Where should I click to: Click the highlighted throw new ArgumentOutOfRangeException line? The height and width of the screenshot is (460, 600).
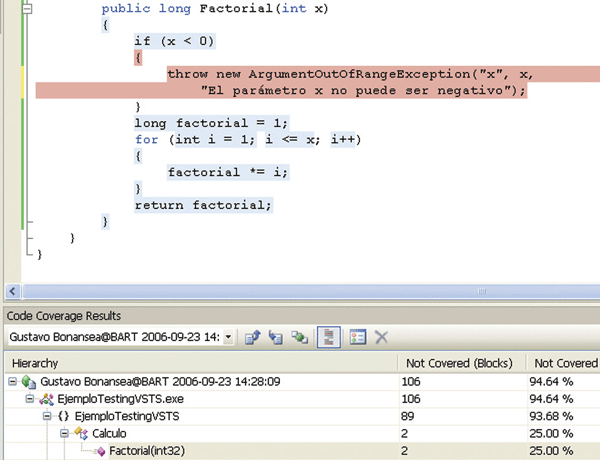click(350, 74)
